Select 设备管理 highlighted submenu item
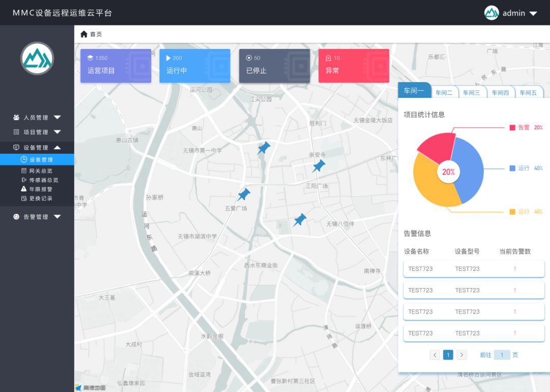Screen dimensions: 550x392 coord(40,160)
